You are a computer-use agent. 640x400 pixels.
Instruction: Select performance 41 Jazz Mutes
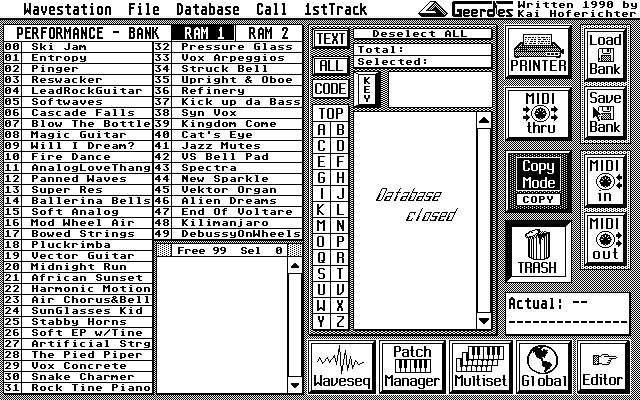click(x=228, y=146)
